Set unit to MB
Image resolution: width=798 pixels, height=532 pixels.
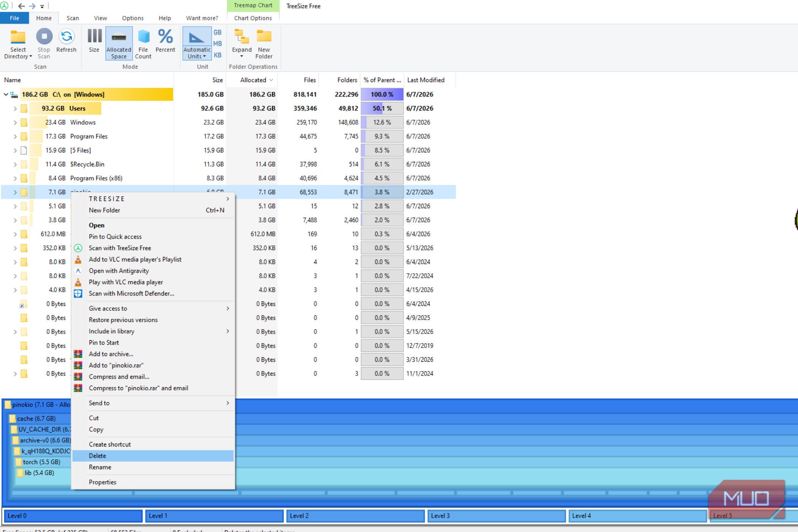(x=217, y=44)
